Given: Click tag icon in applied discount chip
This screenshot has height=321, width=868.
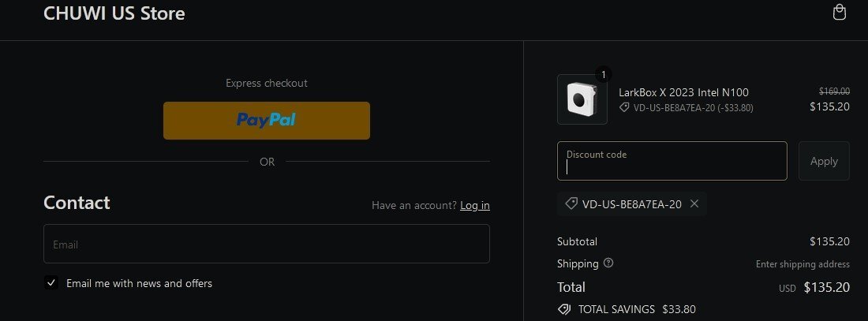Looking at the screenshot, I should pos(571,203).
